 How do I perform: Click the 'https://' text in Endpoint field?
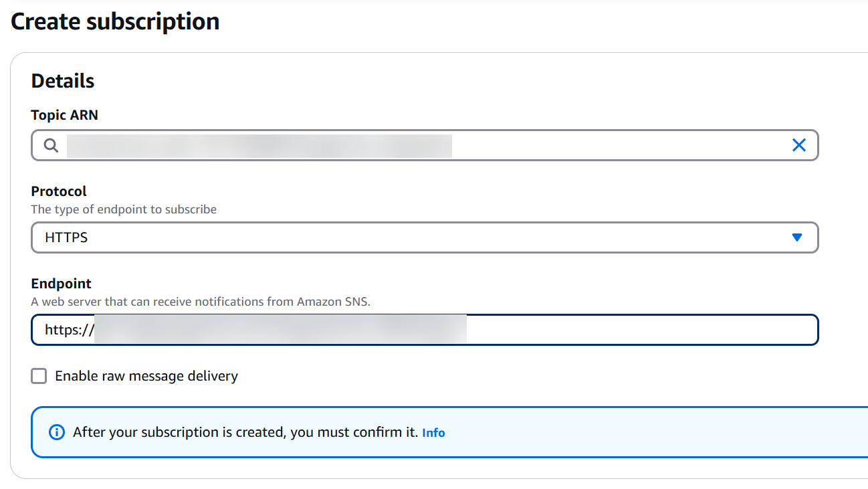69,330
